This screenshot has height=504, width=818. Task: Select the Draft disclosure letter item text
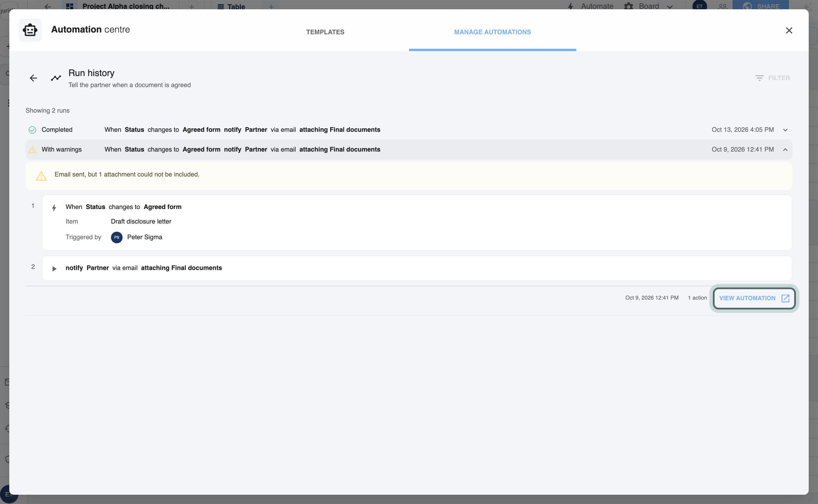click(x=141, y=221)
